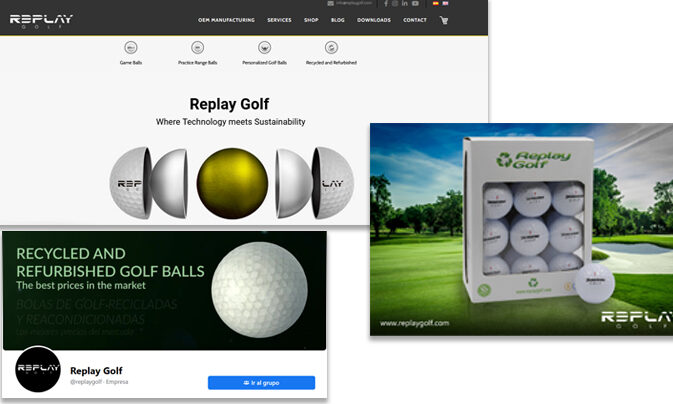Click 'The best prices in the market' text
The image size is (673, 404).
coord(81,286)
